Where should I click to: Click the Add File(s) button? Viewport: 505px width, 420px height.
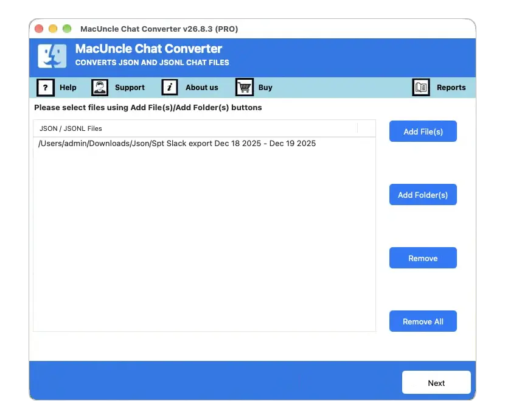(423, 131)
